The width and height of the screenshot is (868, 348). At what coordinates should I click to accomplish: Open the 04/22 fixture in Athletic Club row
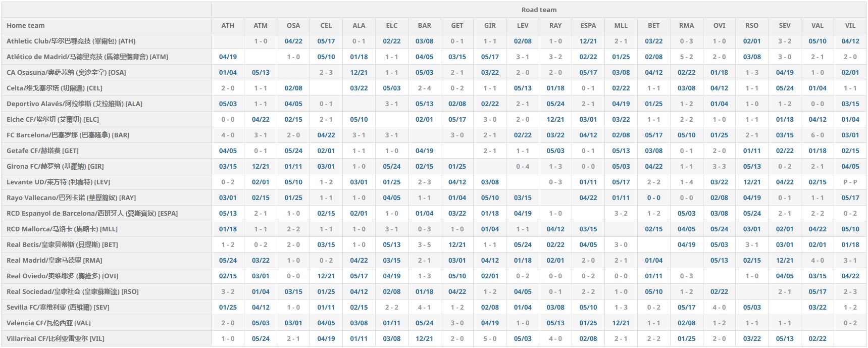tap(293, 41)
